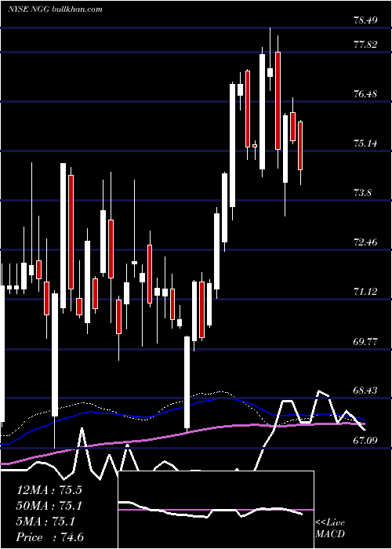The height and width of the screenshot is (549, 392).
Task: Click the 78.49 price level label
Action: click(365, 20)
